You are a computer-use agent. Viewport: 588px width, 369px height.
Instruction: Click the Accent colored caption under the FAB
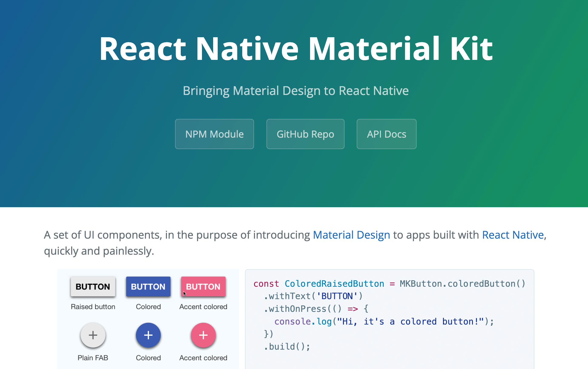point(203,358)
